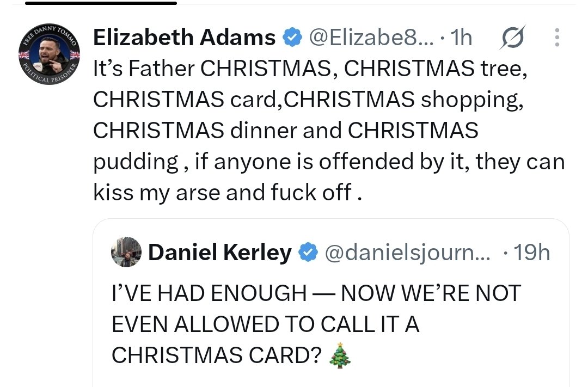Image resolution: width=588 pixels, height=387 pixels.
Task: Select the active tab underline indicator
Action: coord(101,3)
